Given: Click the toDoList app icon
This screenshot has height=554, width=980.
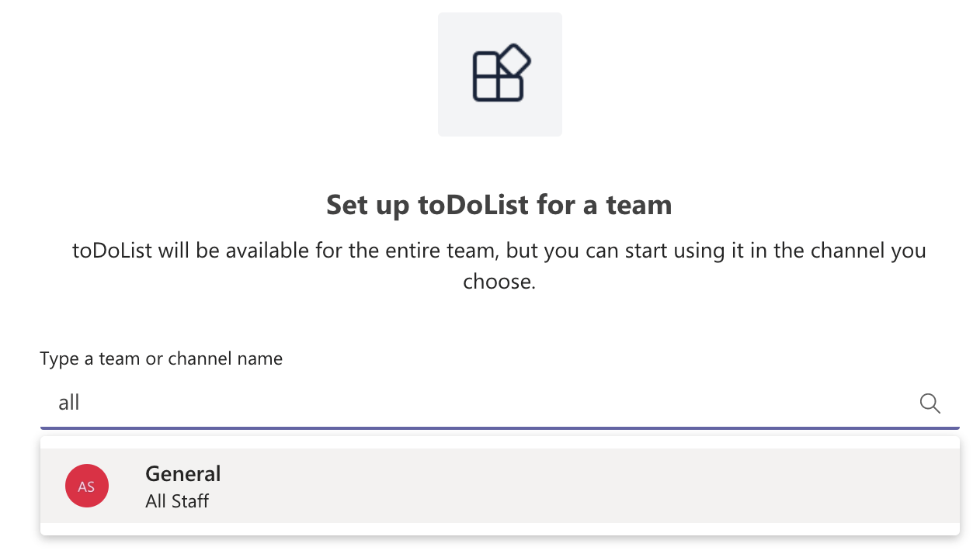Looking at the screenshot, I should coord(499,75).
